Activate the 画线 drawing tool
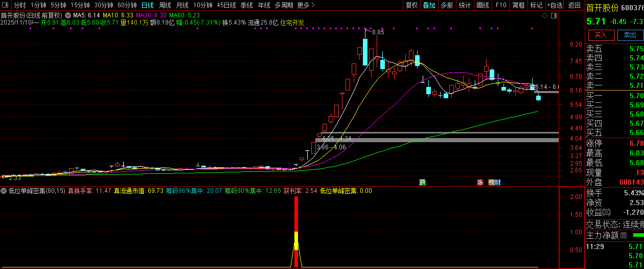Viewport: 644px width, 269px height. click(x=482, y=5)
